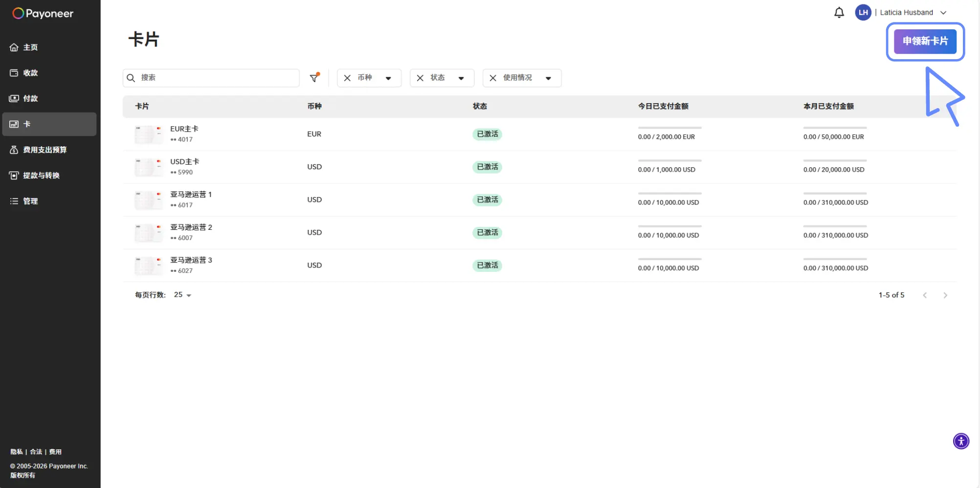Click the search magnifier icon
980x488 pixels.
[x=131, y=78]
